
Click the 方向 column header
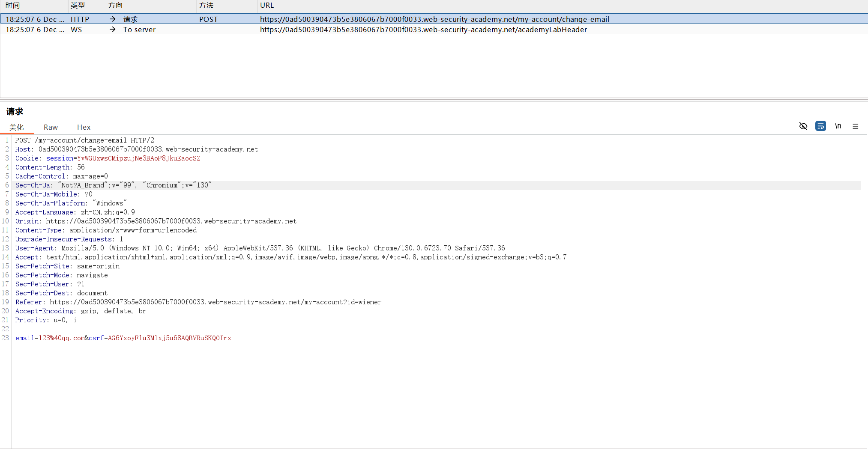click(115, 6)
